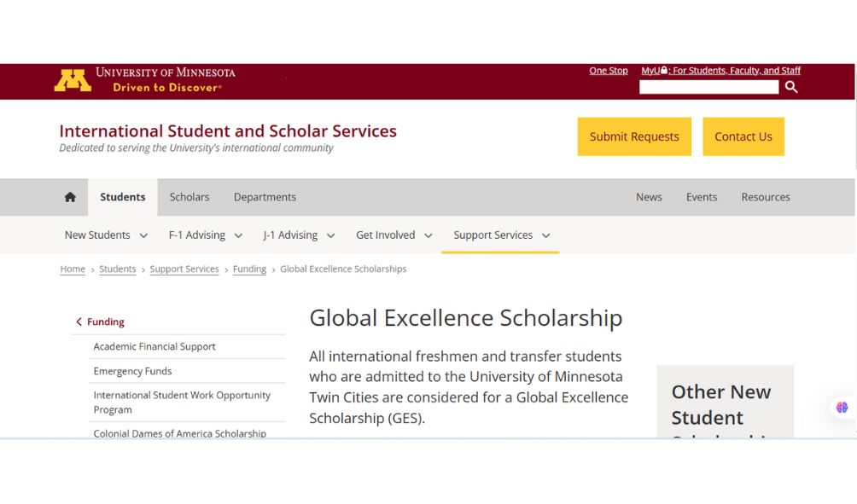Open International Student Work Opportunity Program
The image size is (857, 504).
pyautogui.click(x=182, y=402)
